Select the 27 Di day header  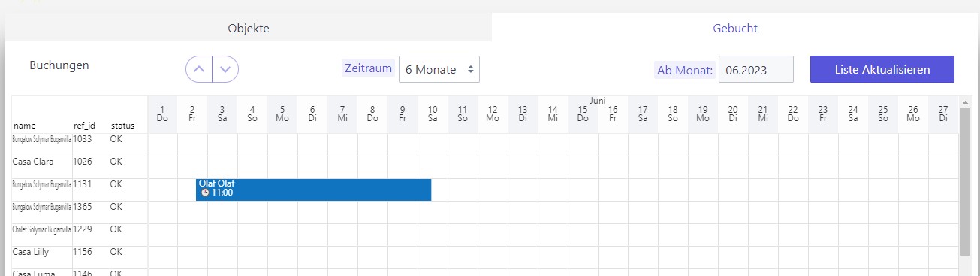point(943,114)
